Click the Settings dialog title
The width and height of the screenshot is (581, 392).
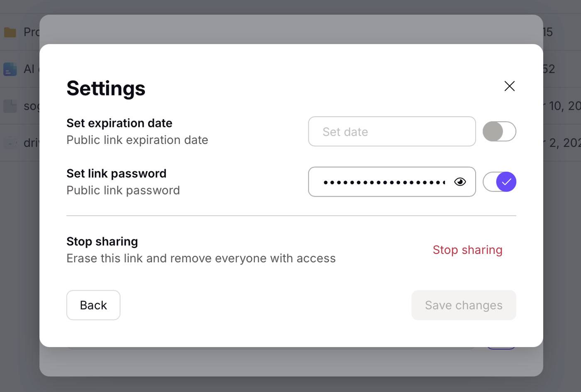point(106,88)
